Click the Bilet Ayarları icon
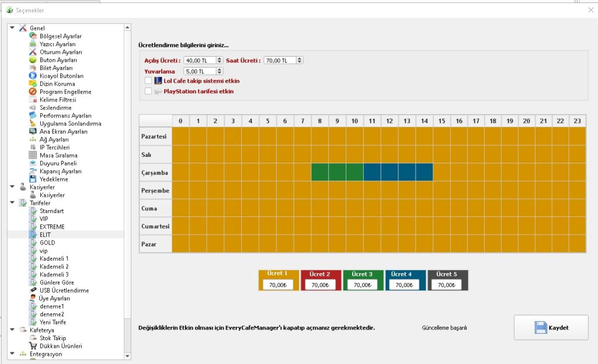 click(x=33, y=68)
